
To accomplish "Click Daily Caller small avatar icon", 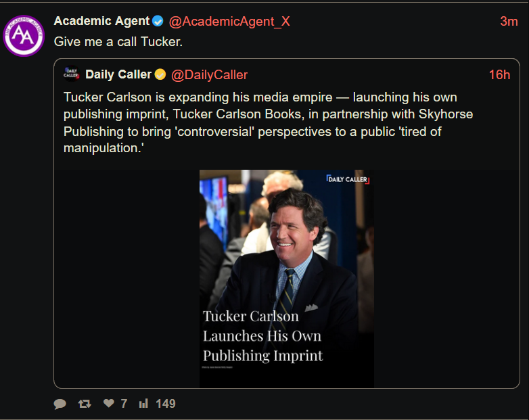I will click(71, 74).
